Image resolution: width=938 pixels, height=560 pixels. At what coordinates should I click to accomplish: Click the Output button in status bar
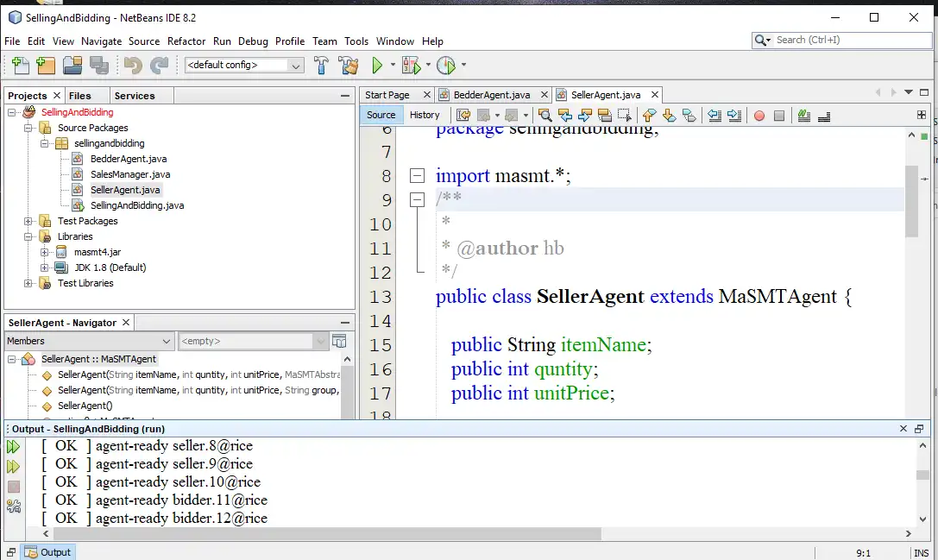pyautogui.click(x=47, y=552)
